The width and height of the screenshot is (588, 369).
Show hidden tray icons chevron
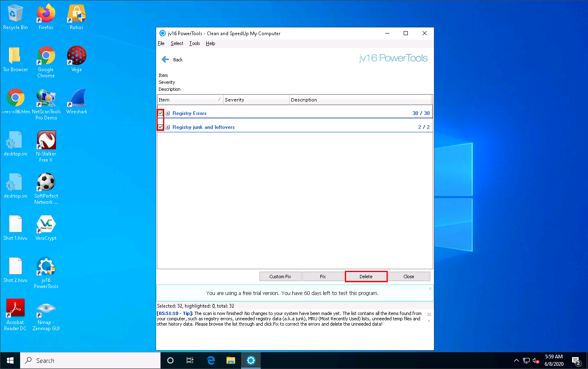pos(516,360)
